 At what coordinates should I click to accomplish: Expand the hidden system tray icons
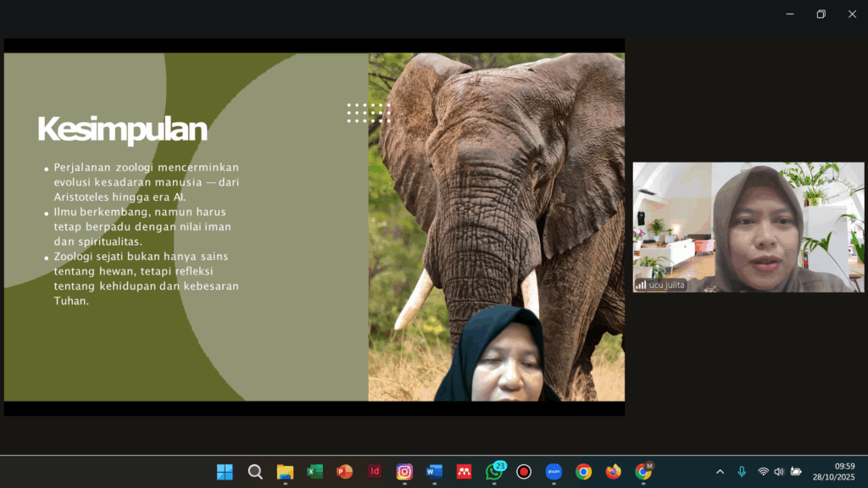click(720, 472)
